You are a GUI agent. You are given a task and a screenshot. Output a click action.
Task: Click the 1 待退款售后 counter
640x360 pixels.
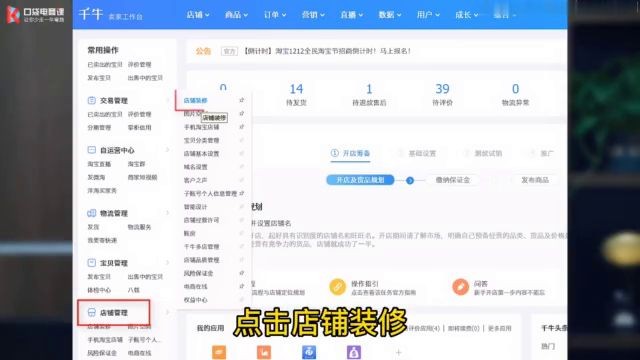point(369,94)
